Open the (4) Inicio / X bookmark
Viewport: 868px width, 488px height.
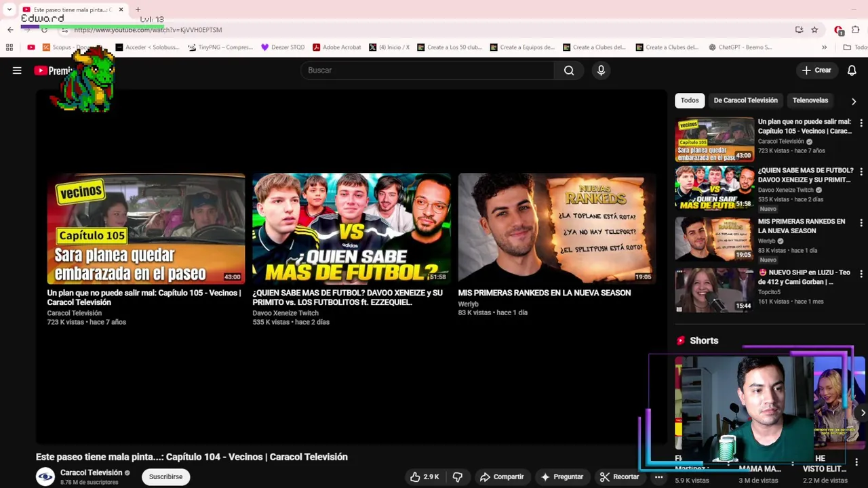[389, 47]
